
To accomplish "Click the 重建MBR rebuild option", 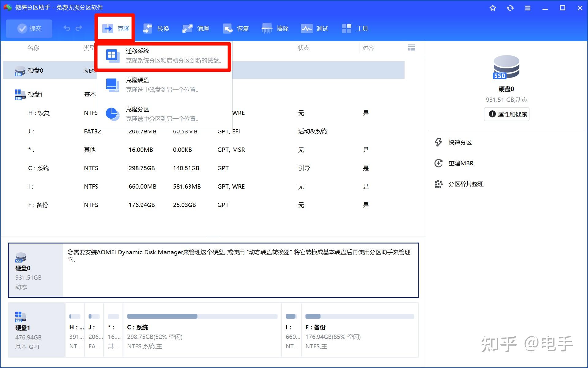I will pyautogui.click(x=461, y=163).
